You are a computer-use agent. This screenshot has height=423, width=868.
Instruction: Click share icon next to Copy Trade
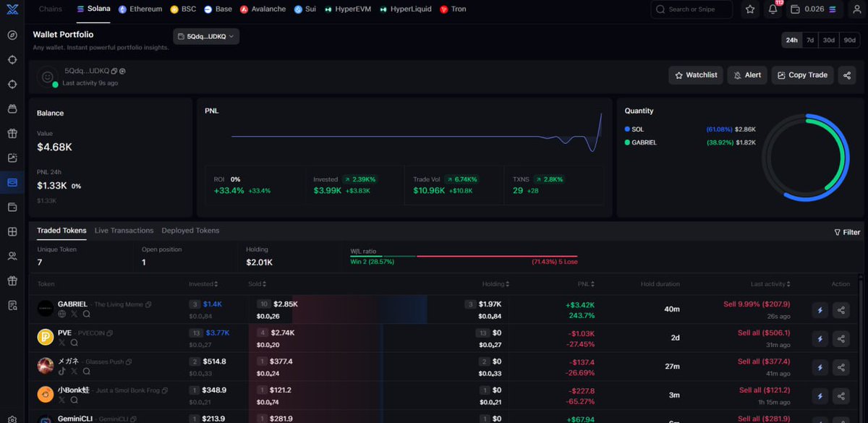pos(847,74)
